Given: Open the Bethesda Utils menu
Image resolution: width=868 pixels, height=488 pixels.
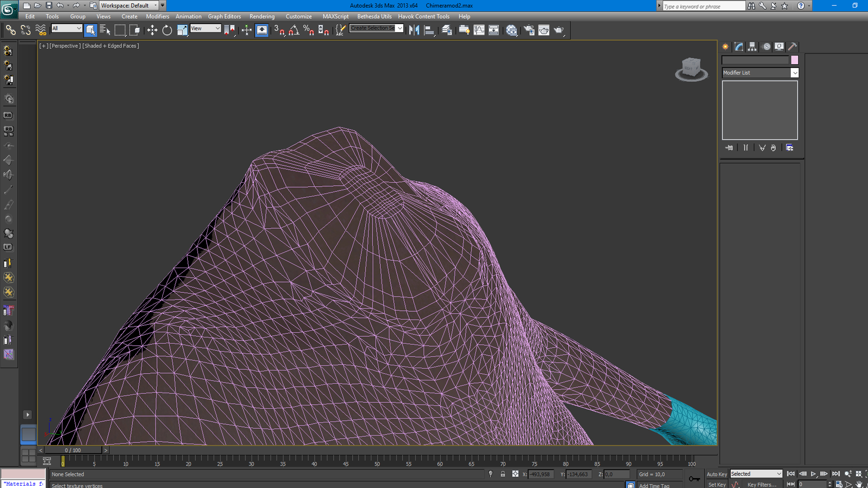Looking at the screenshot, I should [x=374, y=16].
